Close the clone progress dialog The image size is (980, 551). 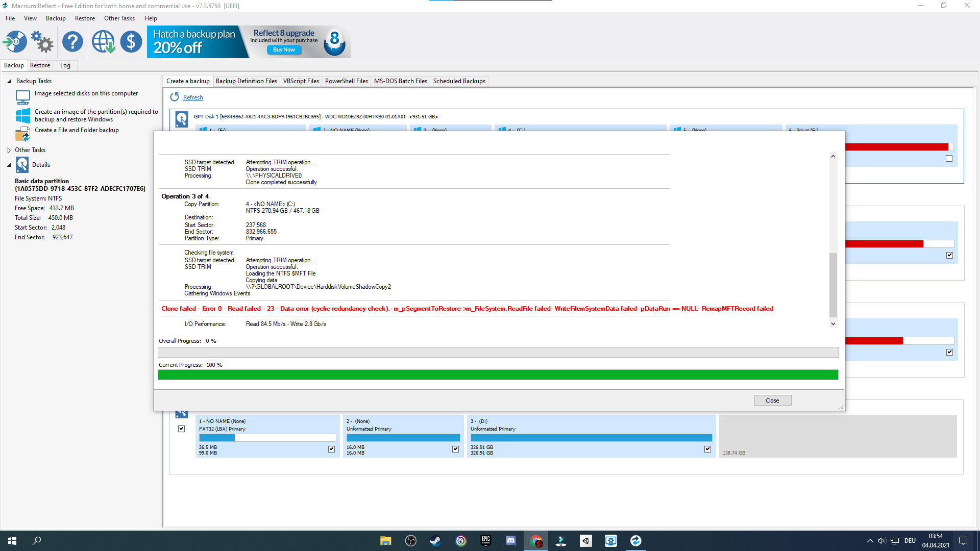click(772, 400)
